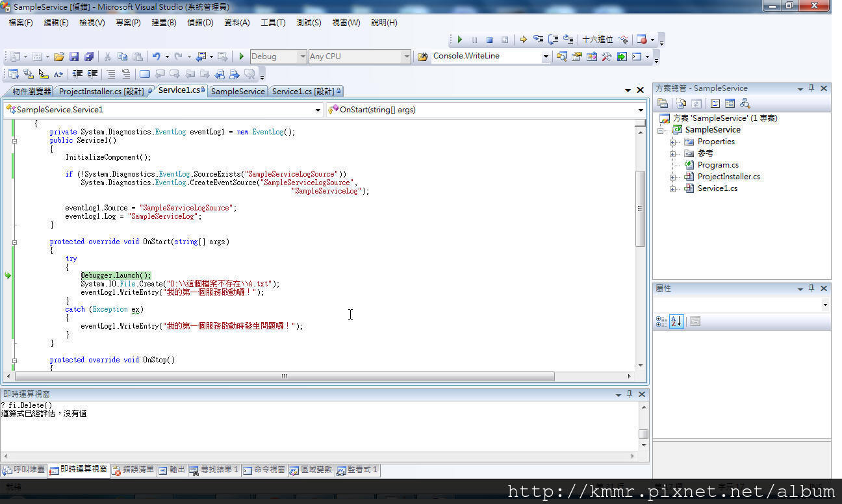Image resolution: width=842 pixels, height=504 pixels.
Task: Click the Open File folder icon
Action: coord(59,57)
